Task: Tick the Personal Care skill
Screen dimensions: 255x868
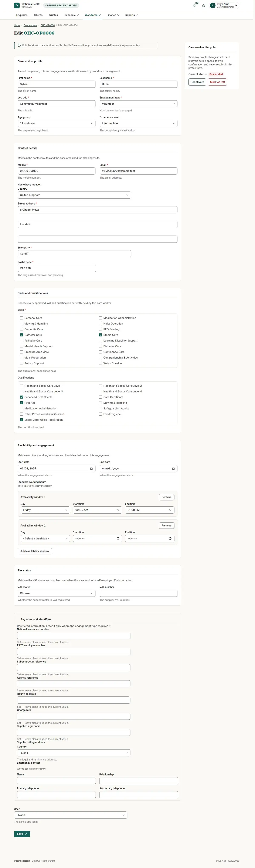Action: tap(21, 318)
